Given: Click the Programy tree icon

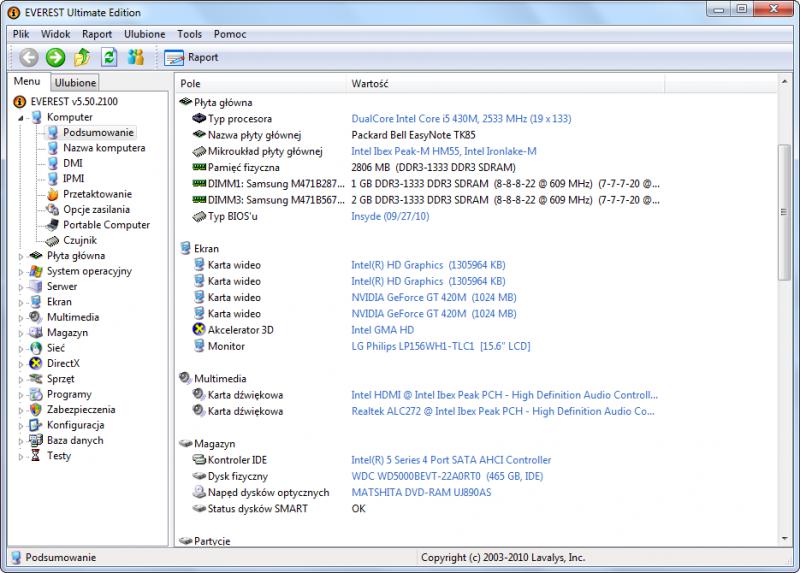Looking at the screenshot, I should click(36, 394).
